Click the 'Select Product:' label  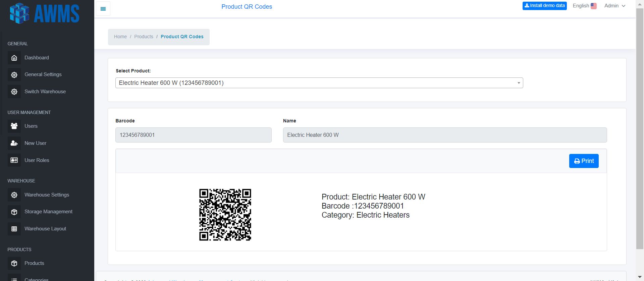(133, 71)
